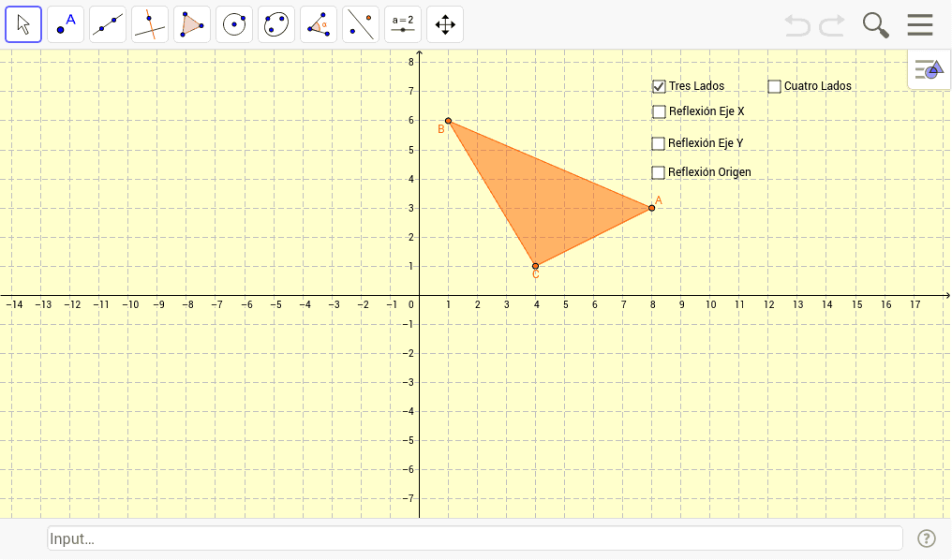Select the Move Graphics View tool
952x560 pixels.
(445, 25)
